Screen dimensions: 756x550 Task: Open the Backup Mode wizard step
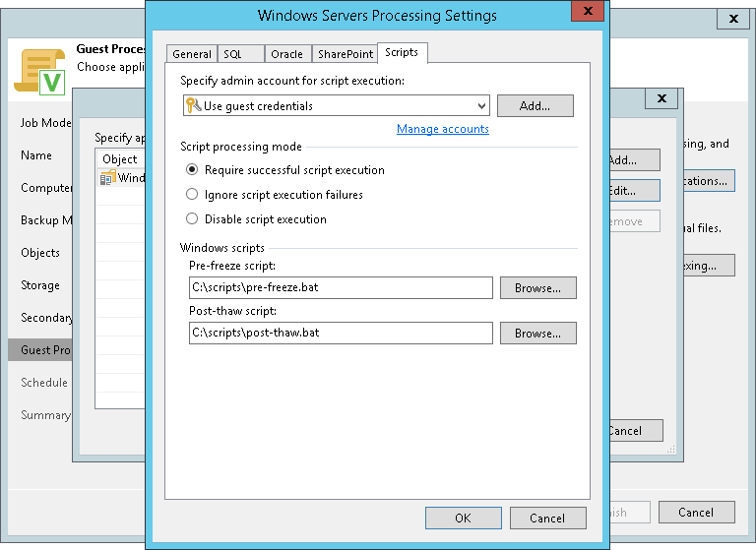[46, 220]
